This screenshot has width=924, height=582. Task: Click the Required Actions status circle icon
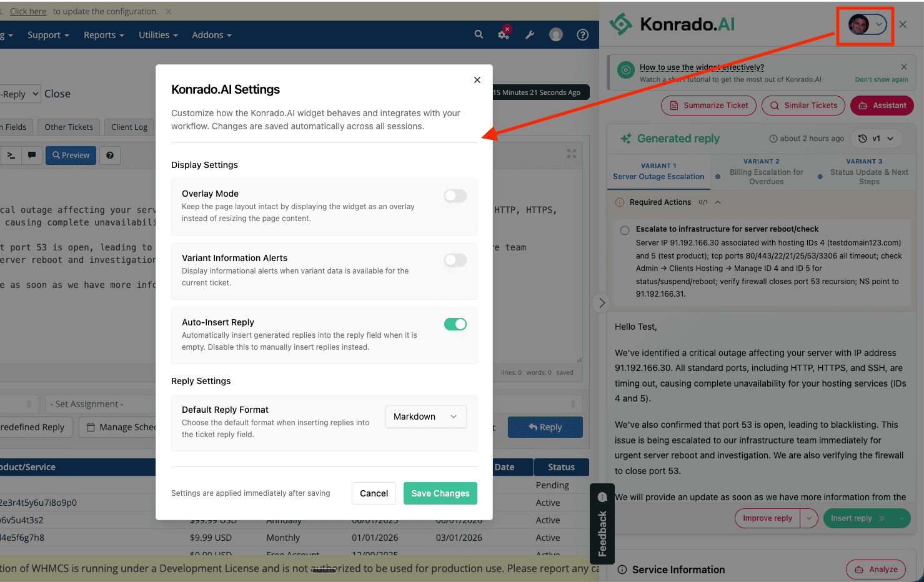620,202
